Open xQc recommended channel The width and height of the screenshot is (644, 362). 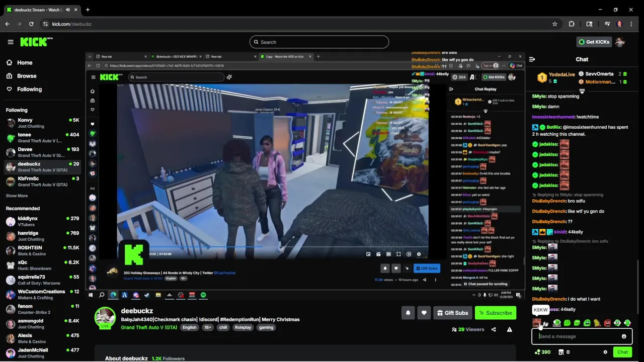pyautogui.click(x=42, y=265)
